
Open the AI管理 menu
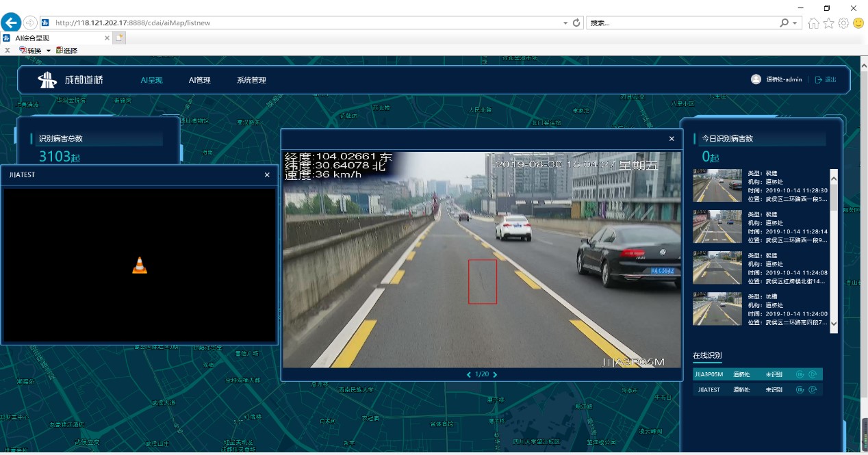(199, 80)
